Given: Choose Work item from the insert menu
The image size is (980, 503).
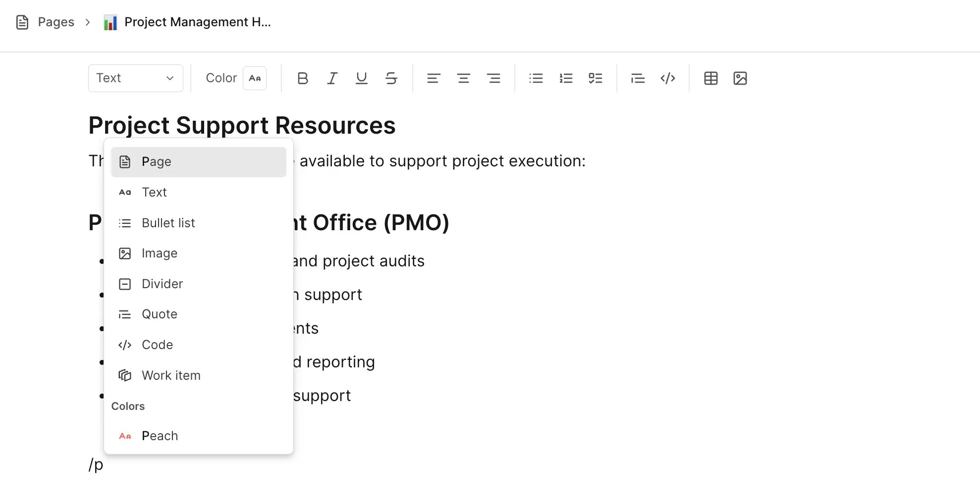Looking at the screenshot, I should (x=171, y=375).
